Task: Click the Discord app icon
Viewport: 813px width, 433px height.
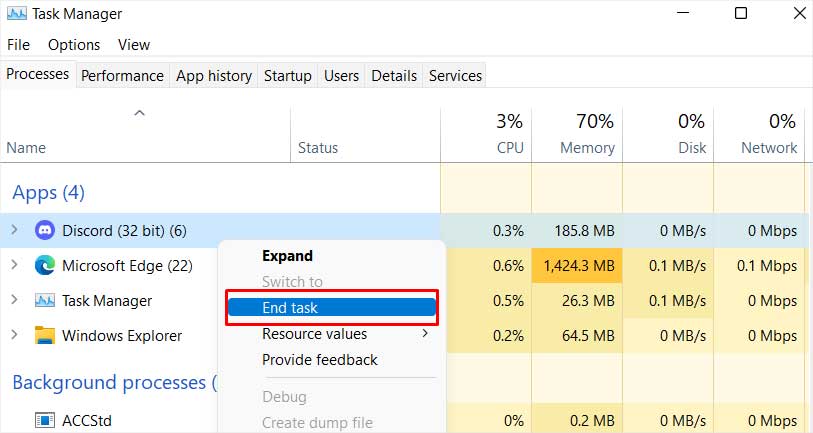Action: [45, 230]
